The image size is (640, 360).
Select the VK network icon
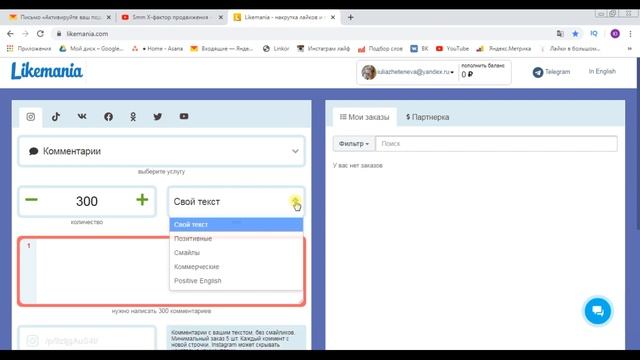(82, 116)
